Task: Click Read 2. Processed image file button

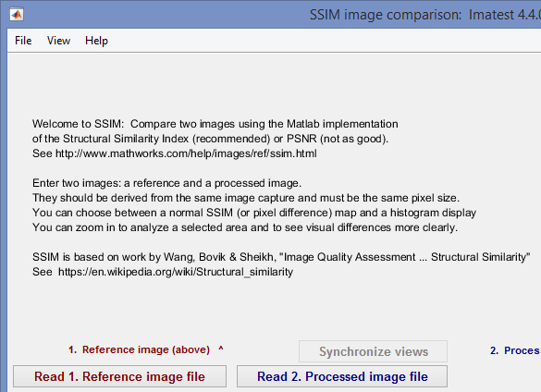Action: [x=342, y=376]
